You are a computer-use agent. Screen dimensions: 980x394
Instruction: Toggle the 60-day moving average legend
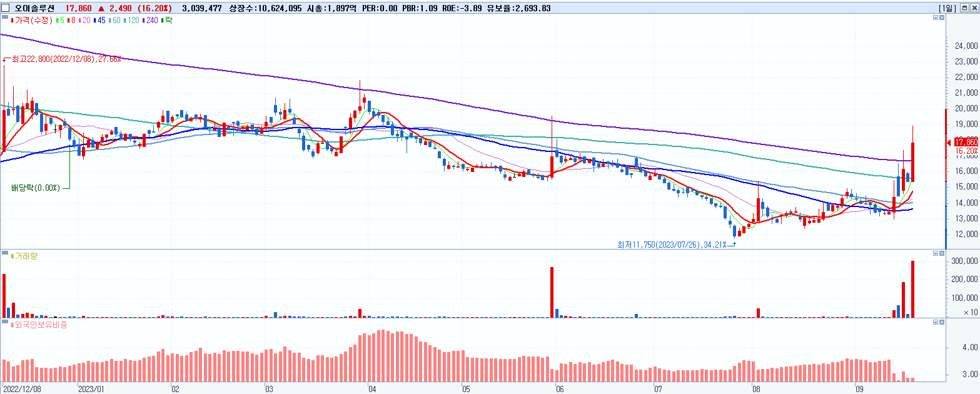pyautogui.click(x=115, y=21)
